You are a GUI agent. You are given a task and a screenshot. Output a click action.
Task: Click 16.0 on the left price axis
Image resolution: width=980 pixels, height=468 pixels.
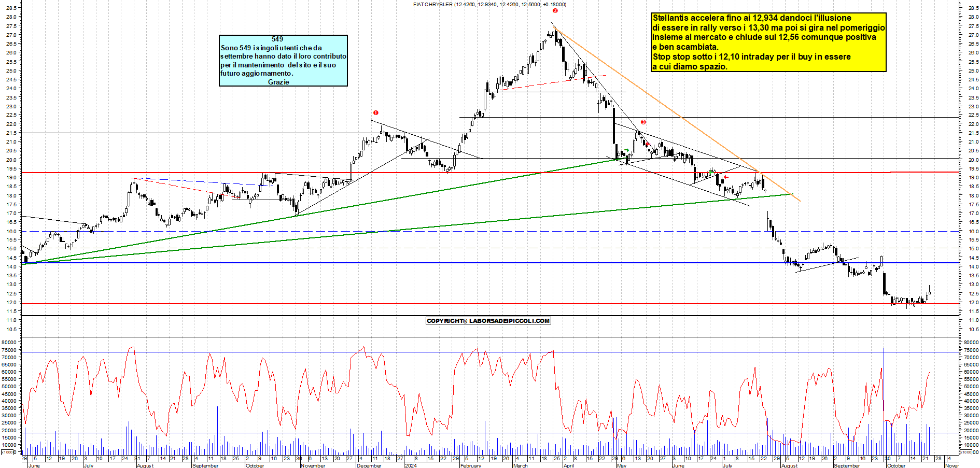click(11, 231)
